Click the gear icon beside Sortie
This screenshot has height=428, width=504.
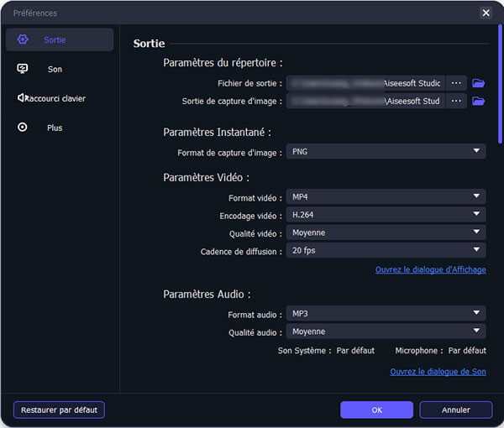point(23,39)
